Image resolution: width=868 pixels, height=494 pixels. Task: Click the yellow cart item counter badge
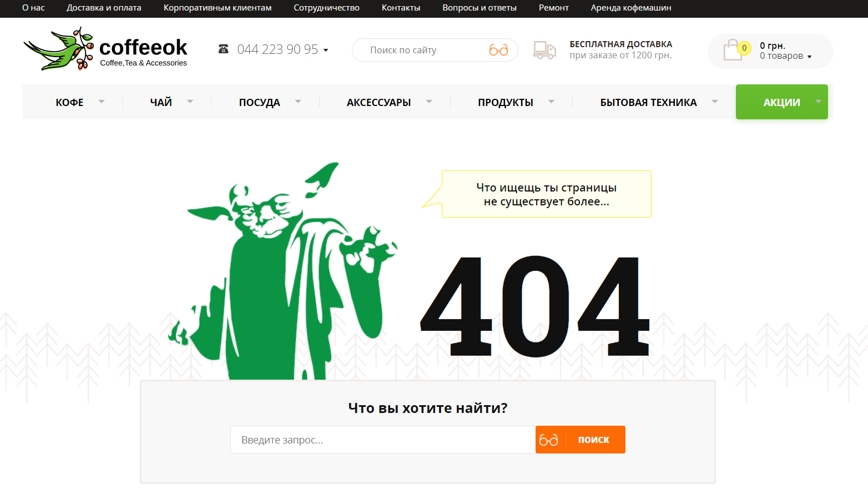[x=744, y=48]
